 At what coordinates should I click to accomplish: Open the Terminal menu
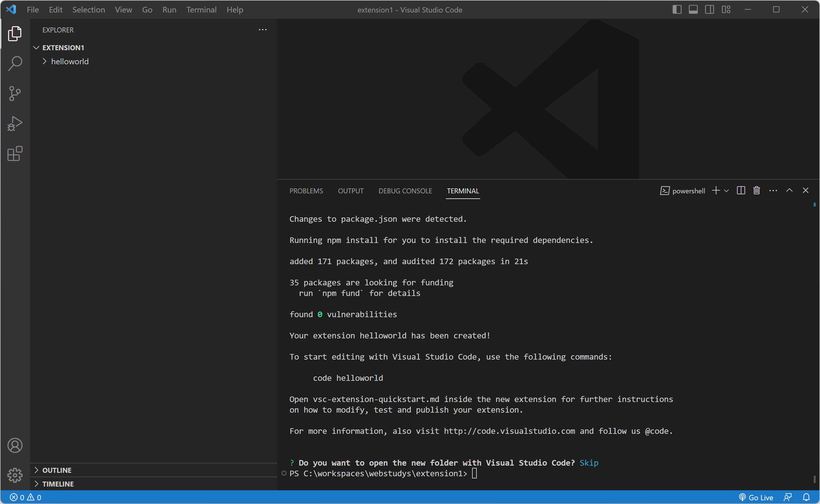[201, 10]
